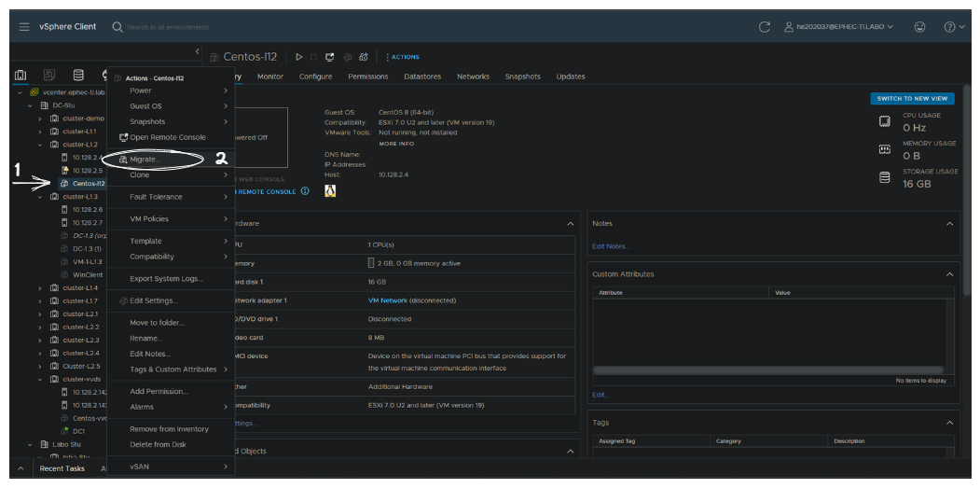This screenshot has height=488, width=980.
Task: Click Switch to New View button
Action: (x=913, y=98)
